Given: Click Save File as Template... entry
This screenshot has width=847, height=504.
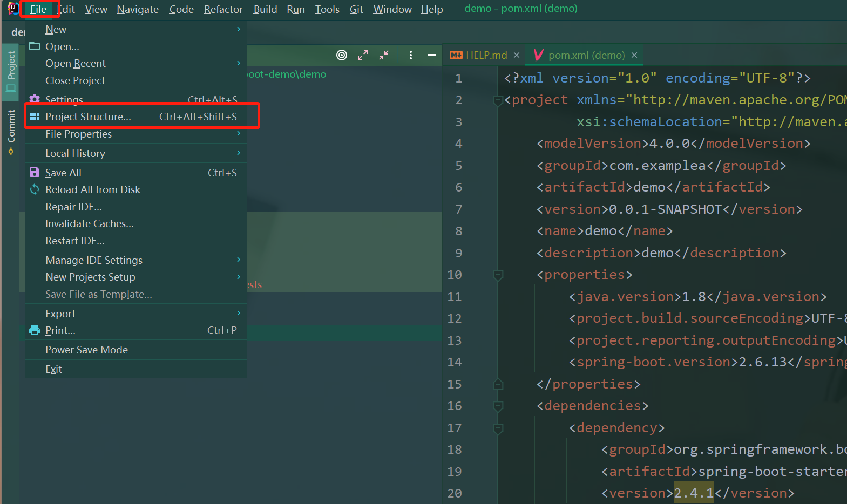Looking at the screenshot, I should pyautogui.click(x=136, y=294).
